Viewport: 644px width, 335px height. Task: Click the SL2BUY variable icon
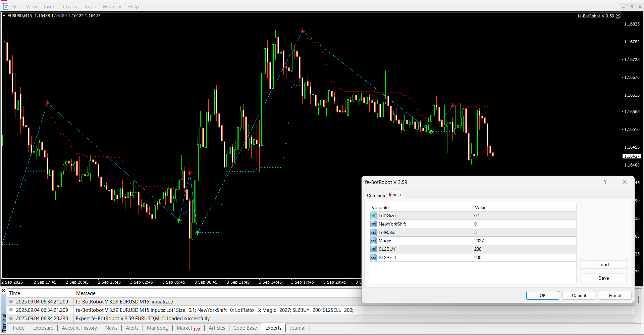tap(373, 249)
